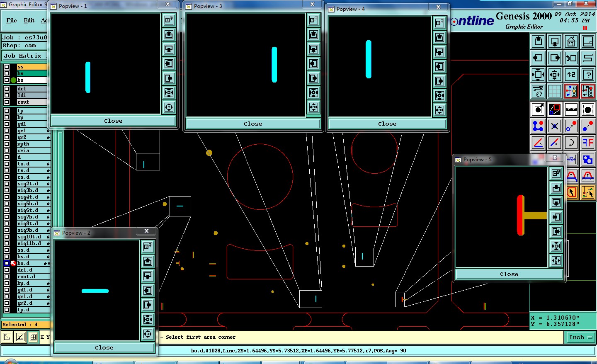Click the rotate curved arrow icon

click(x=571, y=143)
